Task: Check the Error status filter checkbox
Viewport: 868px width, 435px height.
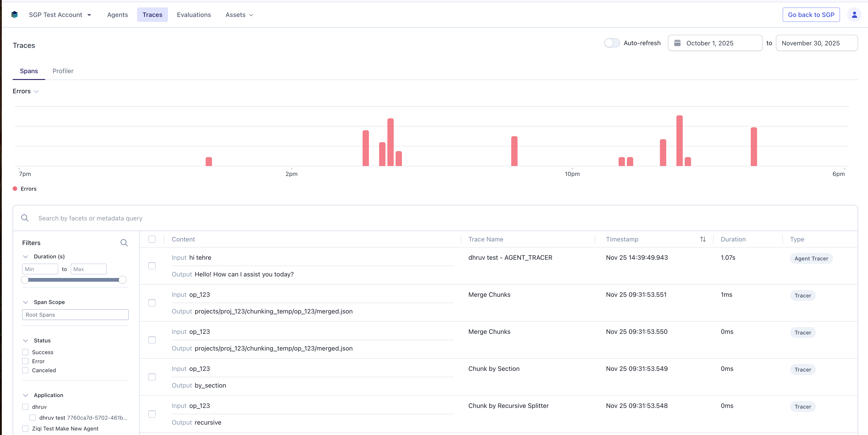Action: (x=25, y=361)
